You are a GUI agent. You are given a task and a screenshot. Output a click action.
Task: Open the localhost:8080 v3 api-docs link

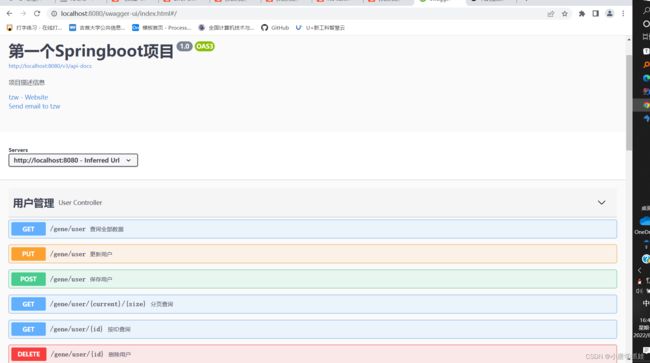(x=50, y=66)
